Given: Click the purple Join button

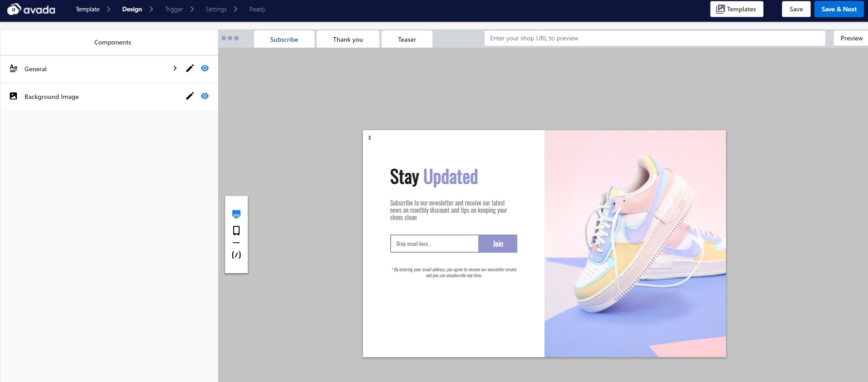Looking at the screenshot, I should [x=498, y=244].
